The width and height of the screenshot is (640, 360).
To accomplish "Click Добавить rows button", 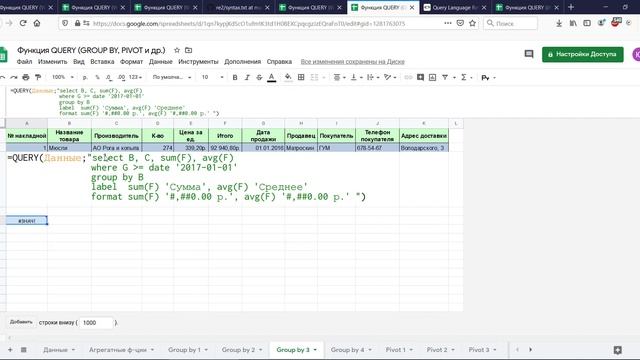I will coord(21,322).
